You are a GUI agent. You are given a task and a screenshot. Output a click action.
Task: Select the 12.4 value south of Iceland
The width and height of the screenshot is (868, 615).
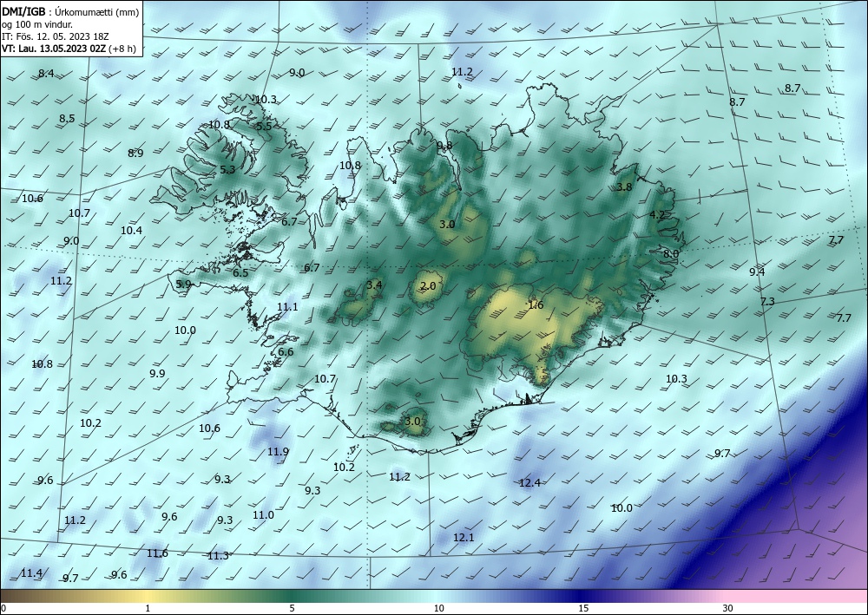529,483
